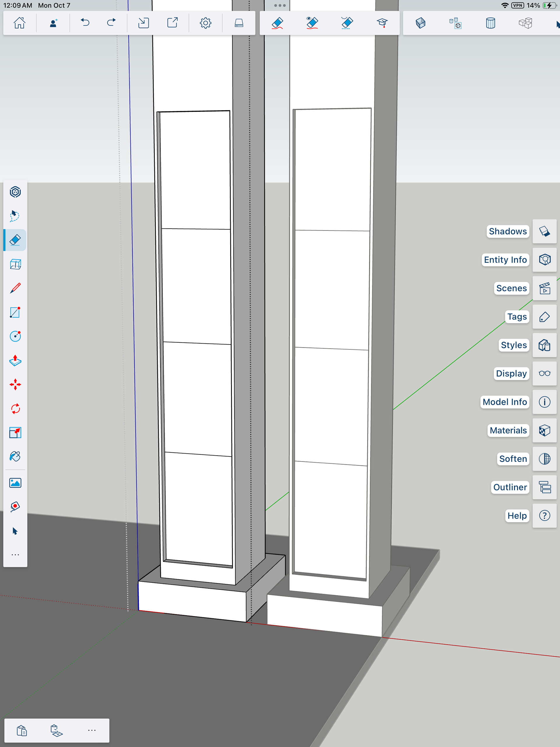Choose the Circle drawing tool
Screen dimensions: 560x747
[x=15, y=336]
